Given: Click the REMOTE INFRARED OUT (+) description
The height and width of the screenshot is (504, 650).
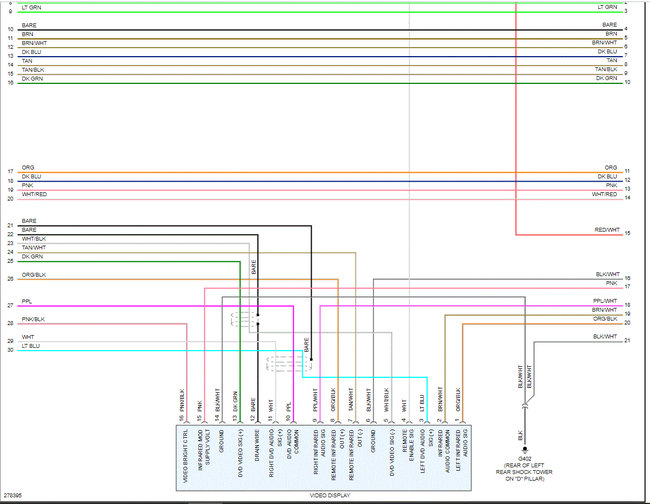Looking at the screenshot, I should click(x=338, y=455).
